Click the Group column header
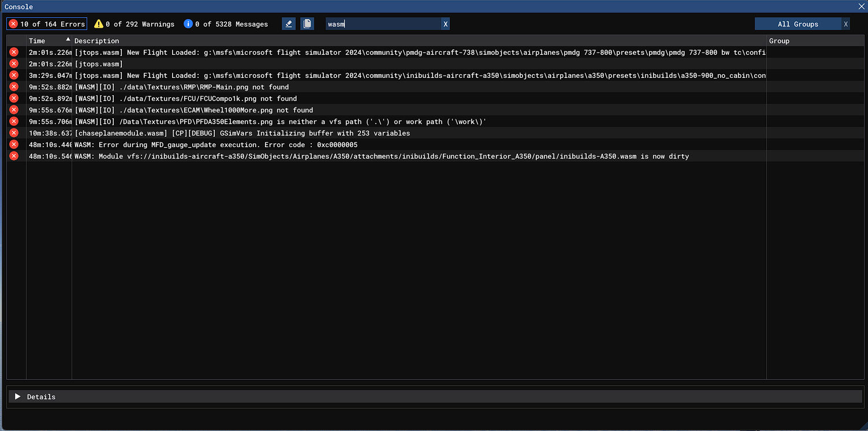 click(x=779, y=41)
